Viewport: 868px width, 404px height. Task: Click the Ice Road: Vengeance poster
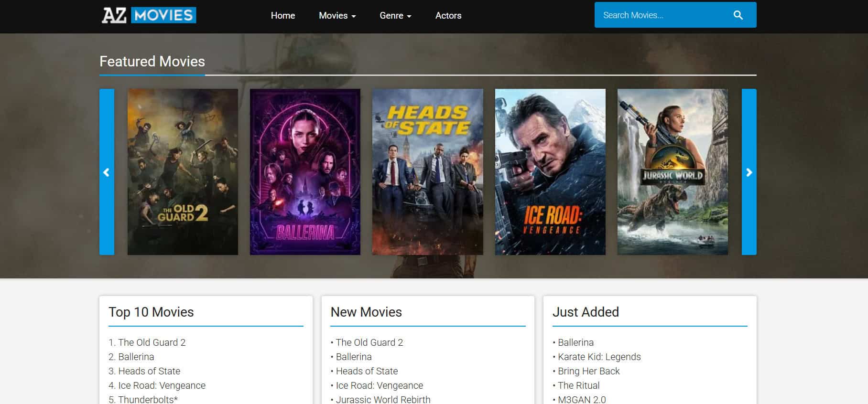550,172
